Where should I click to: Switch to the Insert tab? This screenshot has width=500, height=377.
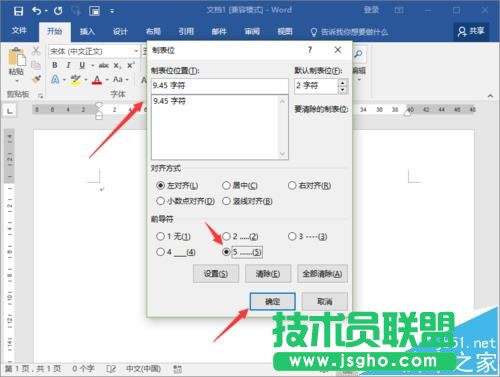[87, 32]
